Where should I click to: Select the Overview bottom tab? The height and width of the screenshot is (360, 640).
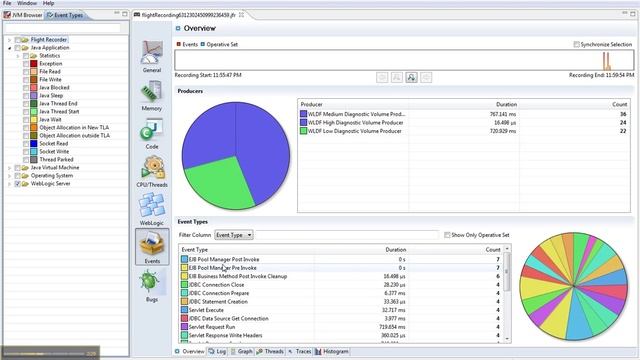(x=189, y=351)
